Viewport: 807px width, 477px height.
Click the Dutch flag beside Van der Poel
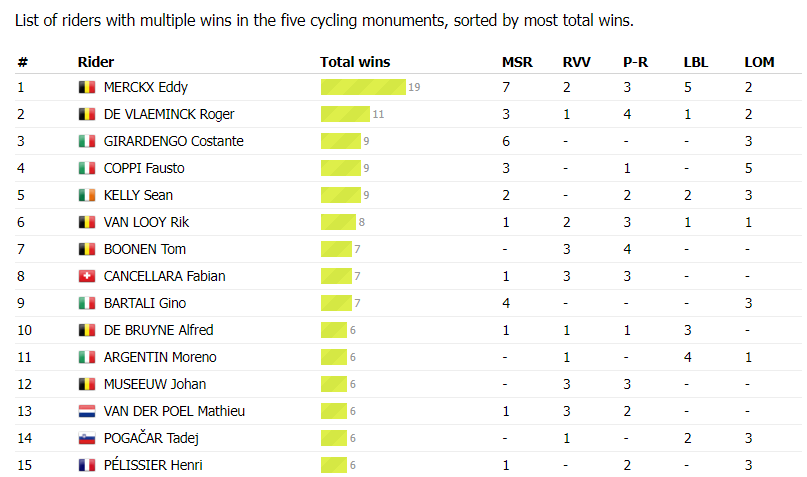[x=86, y=411]
